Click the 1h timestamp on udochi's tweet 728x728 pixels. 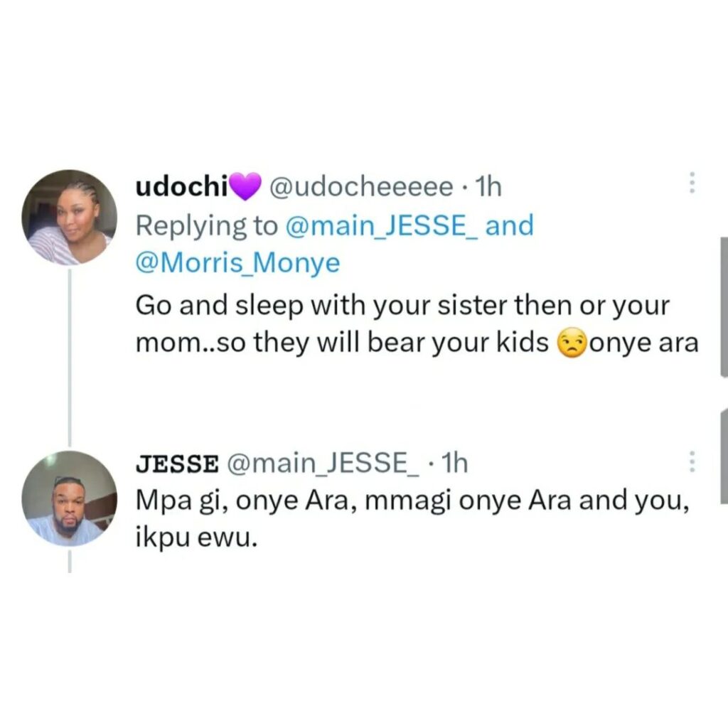click(x=488, y=187)
